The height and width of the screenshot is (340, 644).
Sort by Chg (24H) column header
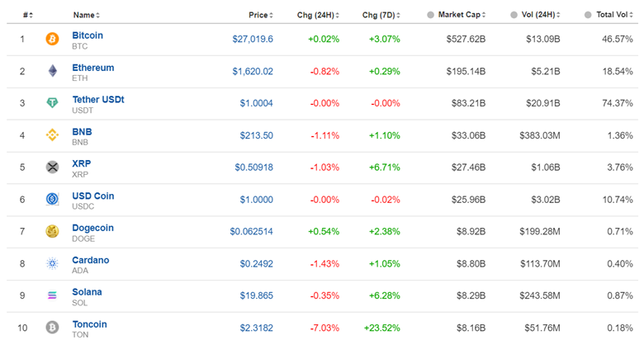(319, 15)
